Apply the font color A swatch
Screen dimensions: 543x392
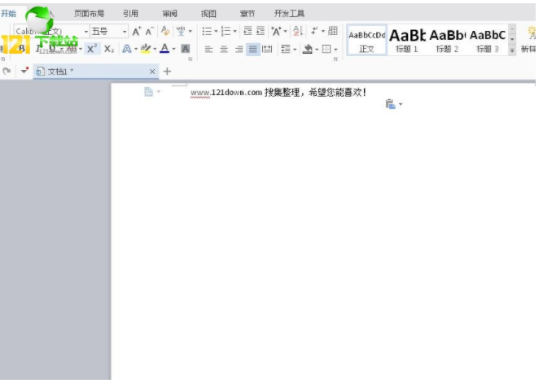click(x=164, y=49)
